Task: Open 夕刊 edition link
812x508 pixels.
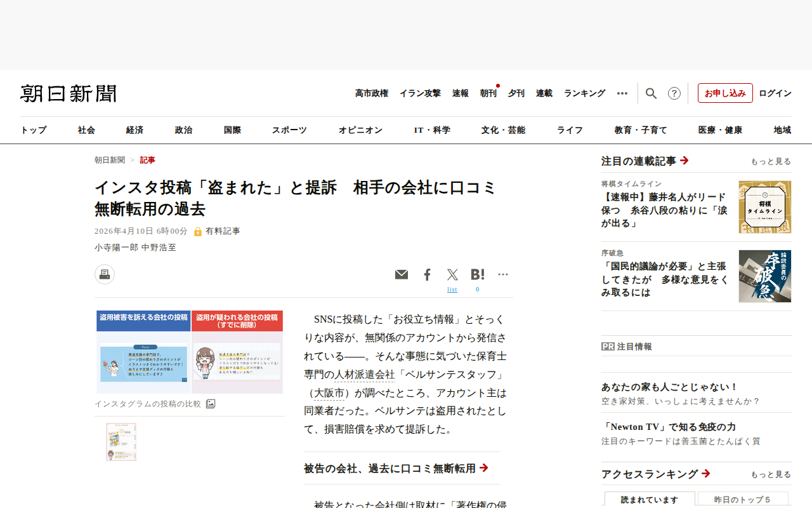Action: tap(516, 93)
